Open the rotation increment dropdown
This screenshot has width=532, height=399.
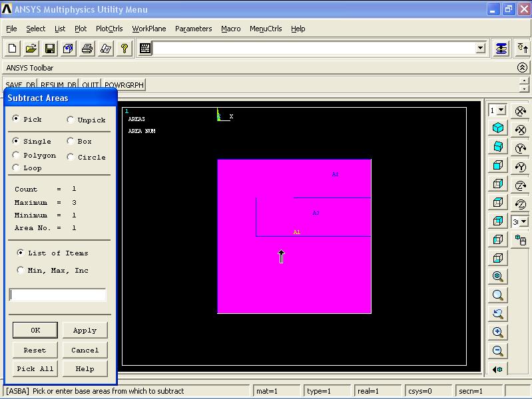tap(524, 221)
